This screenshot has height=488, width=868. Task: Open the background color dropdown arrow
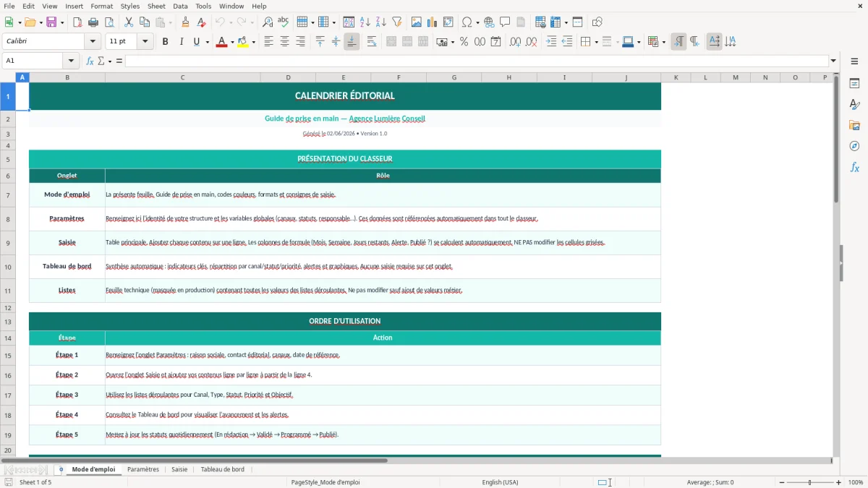tap(253, 42)
